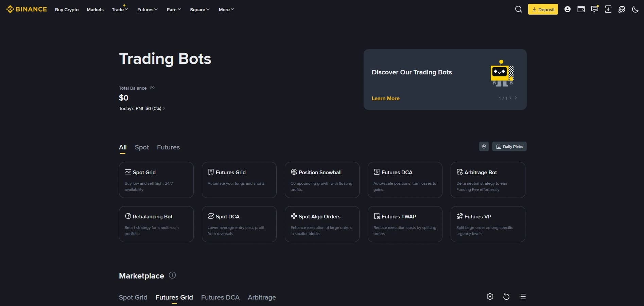Click the Futures VP icon

coord(459,216)
